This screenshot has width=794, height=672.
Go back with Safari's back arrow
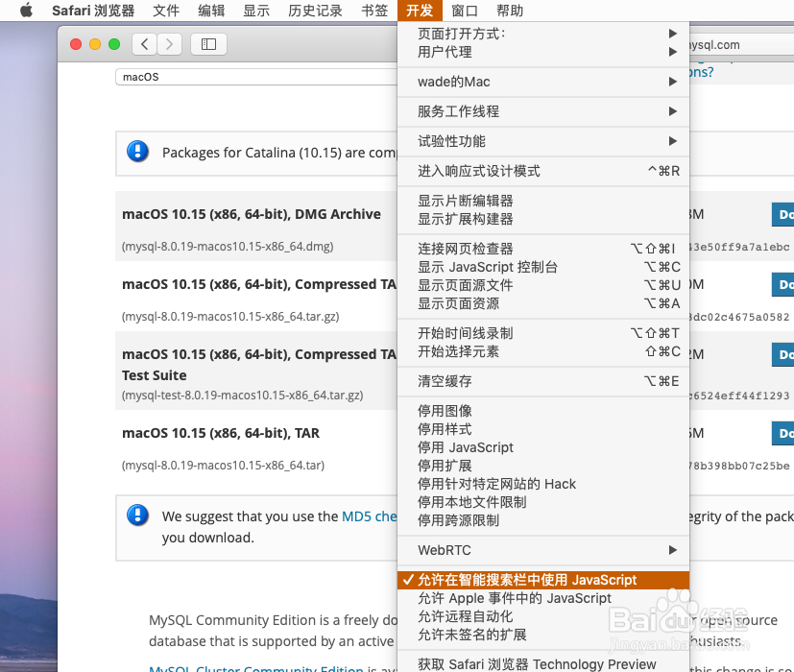145,44
